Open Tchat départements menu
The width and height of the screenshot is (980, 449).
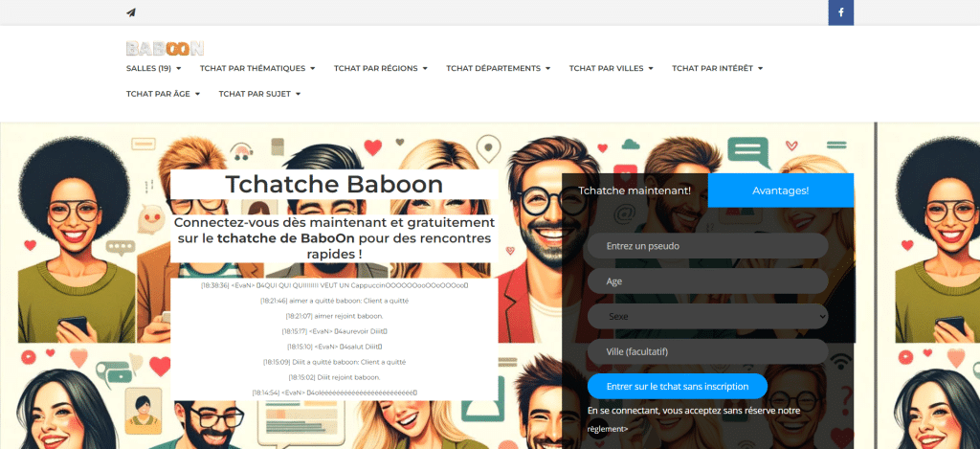click(498, 68)
